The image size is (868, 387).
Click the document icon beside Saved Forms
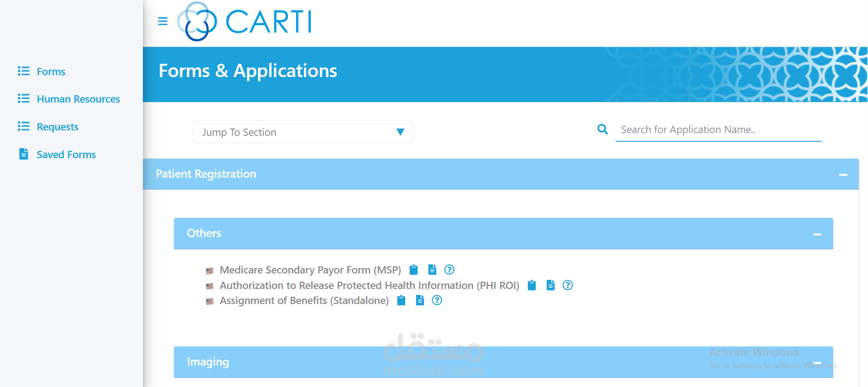(x=24, y=154)
